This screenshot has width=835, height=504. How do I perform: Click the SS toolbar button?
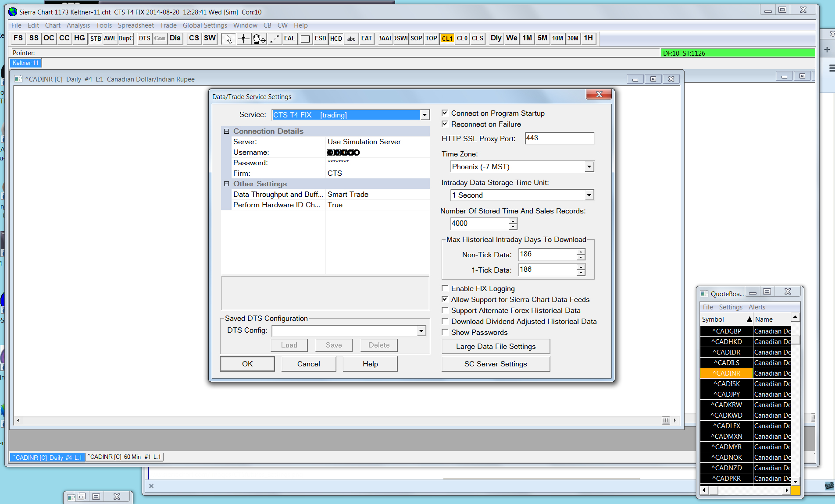coord(34,38)
